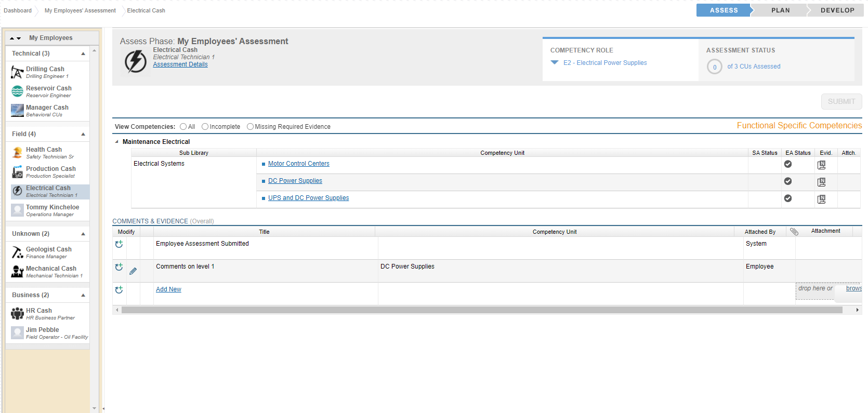Expand the E2 - Electrical Power Supplies role dropdown
The width and height of the screenshot is (868, 413).
pos(555,63)
